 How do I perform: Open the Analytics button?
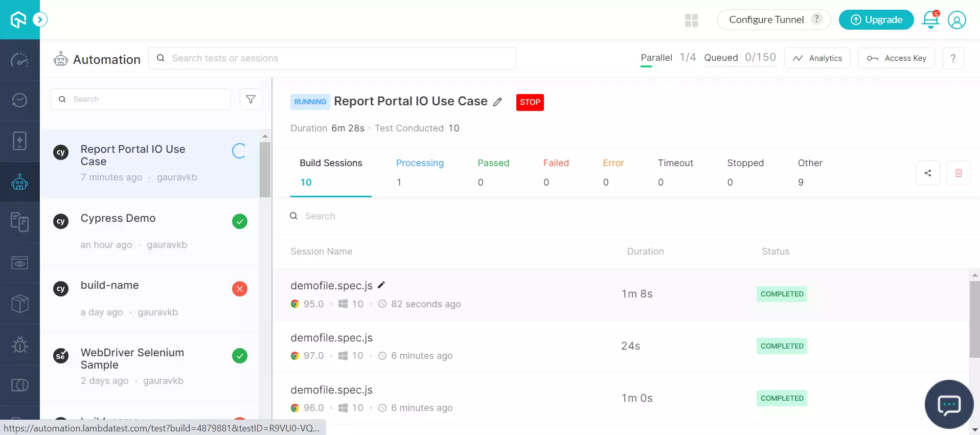[x=817, y=58]
